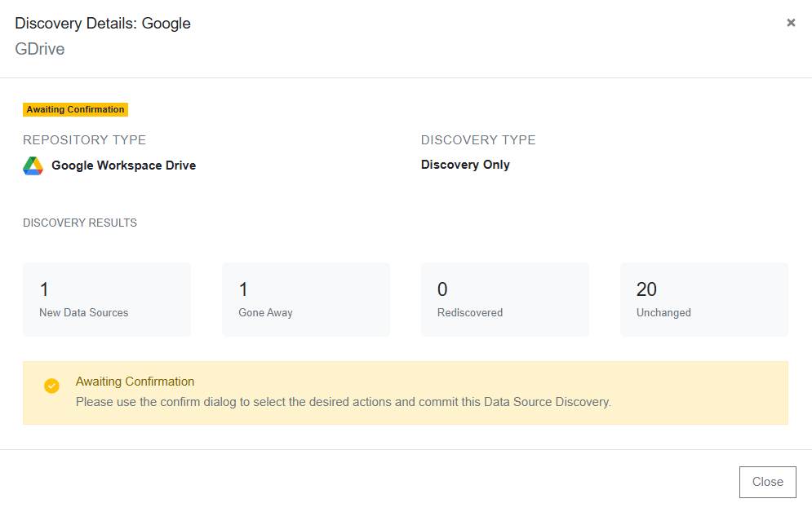The image size is (812, 512).
Task: Open the Unchanged results card
Action: [x=704, y=299]
